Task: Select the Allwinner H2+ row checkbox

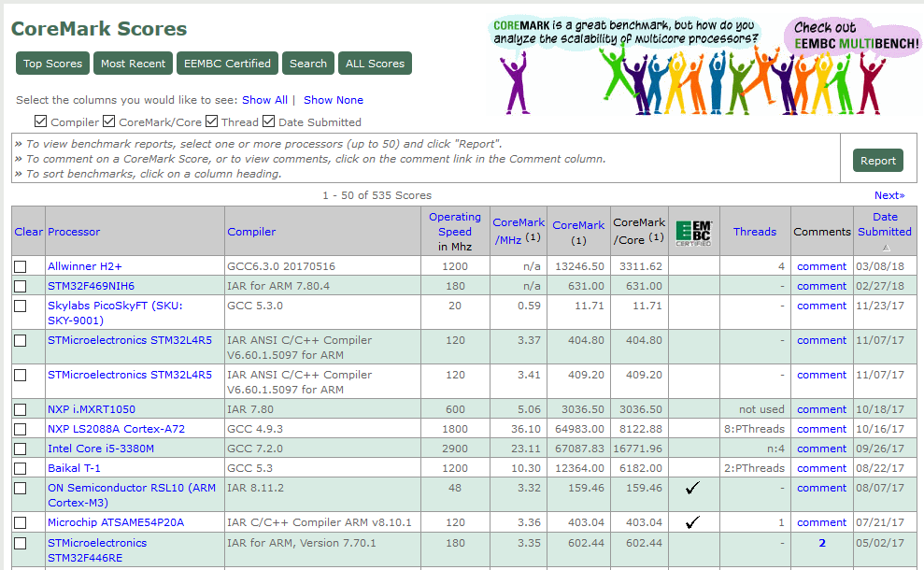Action: (x=21, y=267)
